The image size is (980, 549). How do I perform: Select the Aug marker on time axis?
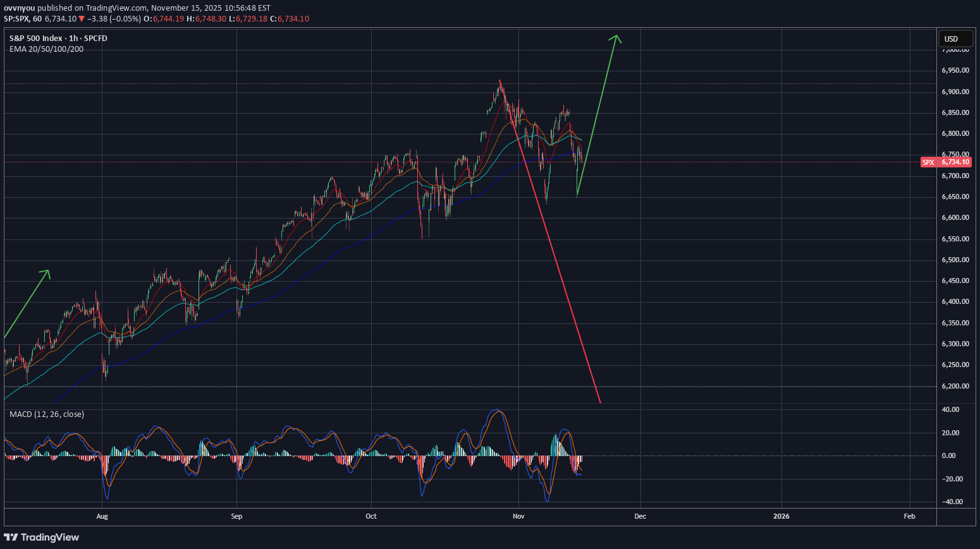pyautogui.click(x=102, y=516)
